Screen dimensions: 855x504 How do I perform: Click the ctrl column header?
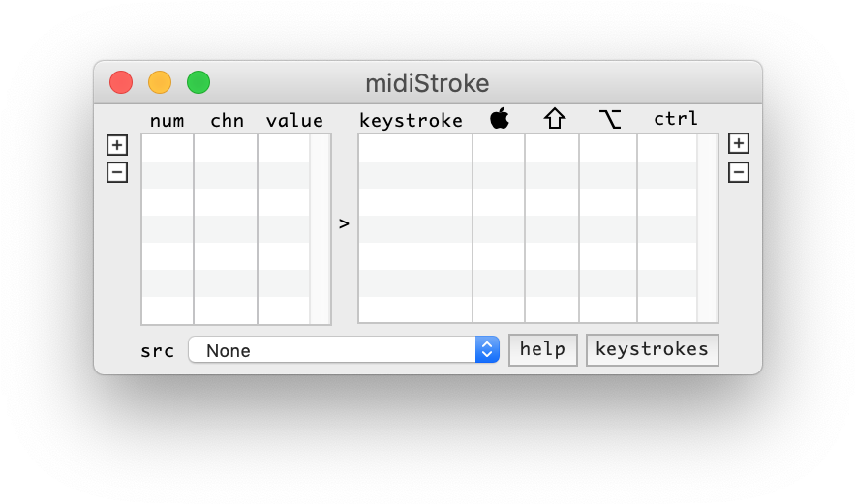(x=676, y=119)
